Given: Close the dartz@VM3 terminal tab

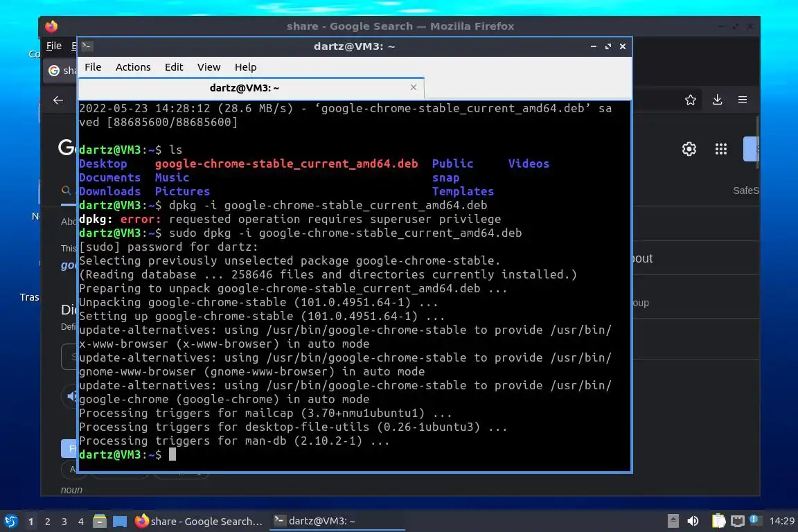Looking at the screenshot, I should point(414,87).
